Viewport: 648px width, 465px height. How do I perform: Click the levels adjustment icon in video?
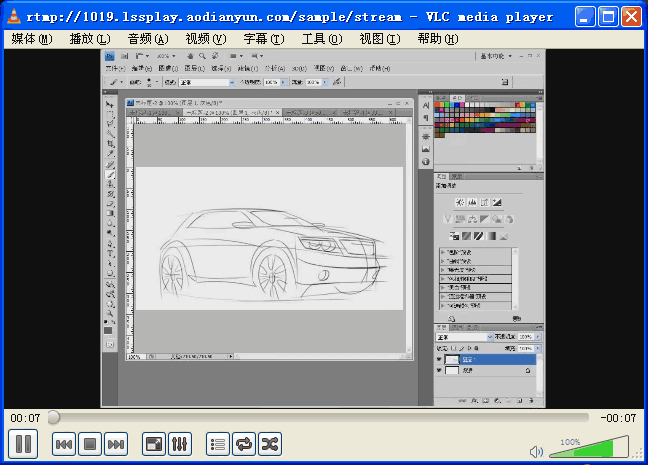(472, 202)
